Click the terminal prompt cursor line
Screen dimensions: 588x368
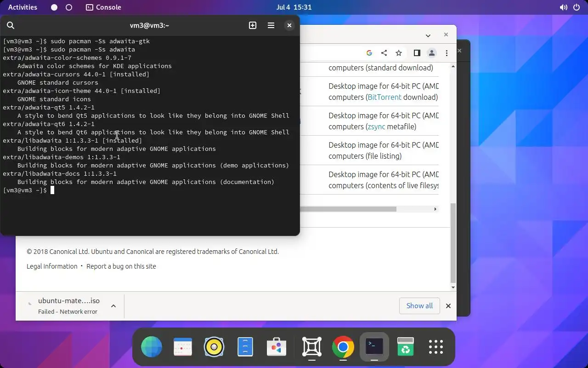coord(28,190)
